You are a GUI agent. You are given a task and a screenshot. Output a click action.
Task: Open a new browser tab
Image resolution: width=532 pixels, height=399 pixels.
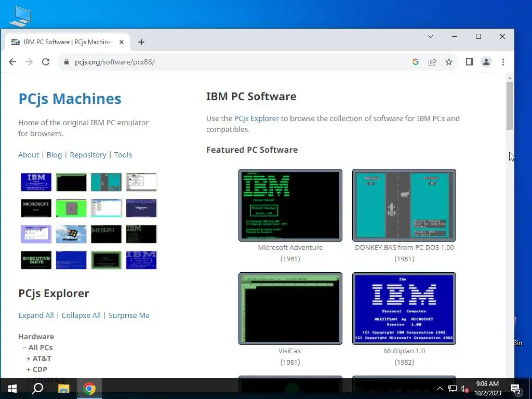(141, 42)
